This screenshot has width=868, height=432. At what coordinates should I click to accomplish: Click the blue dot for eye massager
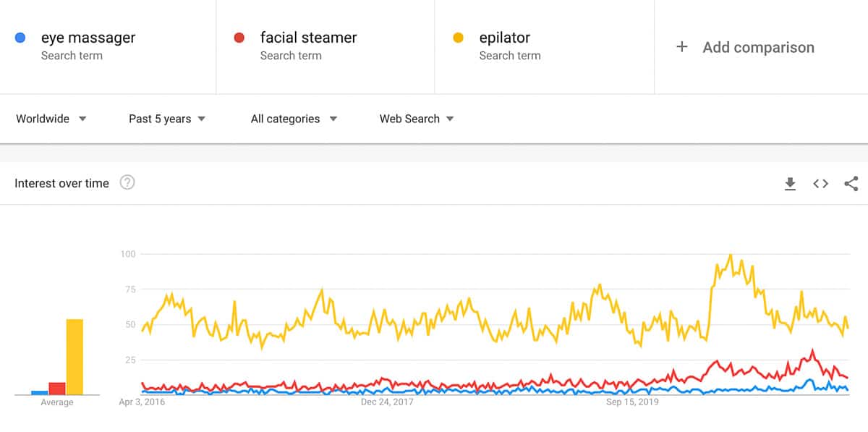pyautogui.click(x=20, y=38)
